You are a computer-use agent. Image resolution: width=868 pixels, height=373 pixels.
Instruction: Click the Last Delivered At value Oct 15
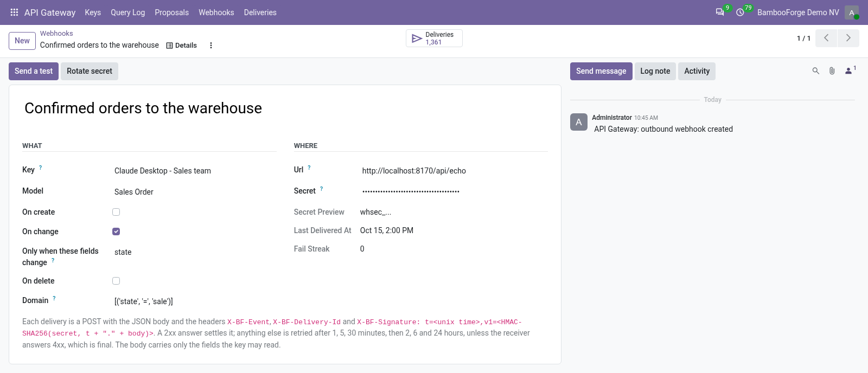(x=387, y=230)
